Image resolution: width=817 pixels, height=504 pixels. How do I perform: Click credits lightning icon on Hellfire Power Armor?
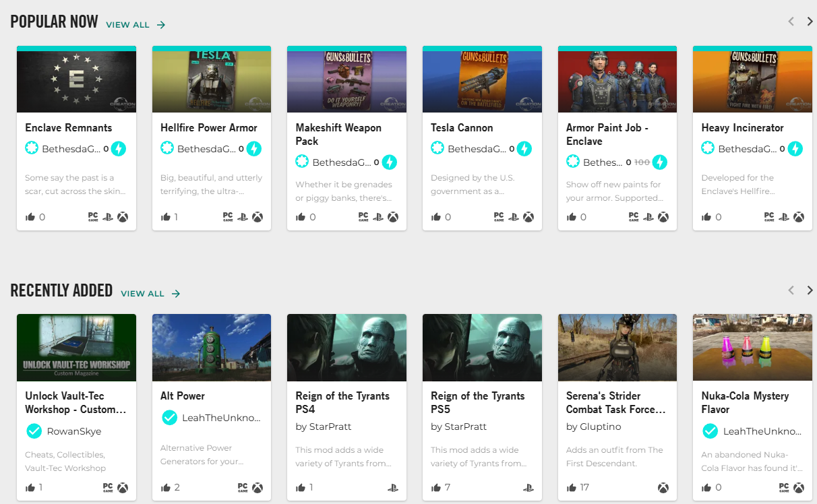tap(254, 148)
